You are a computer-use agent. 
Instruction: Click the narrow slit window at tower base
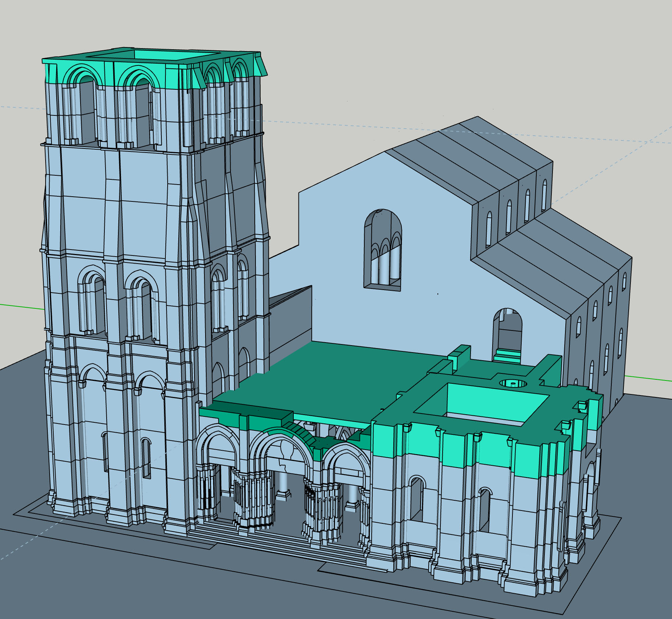(x=146, y=458)
